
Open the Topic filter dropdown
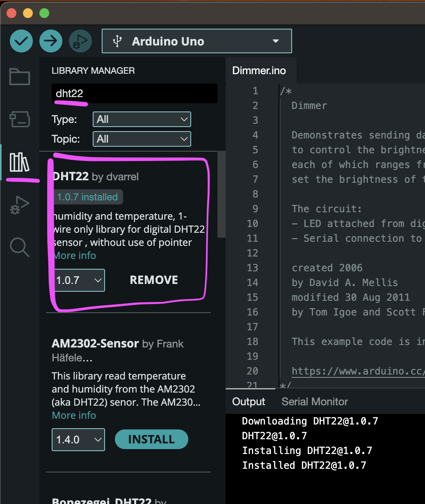142,139
